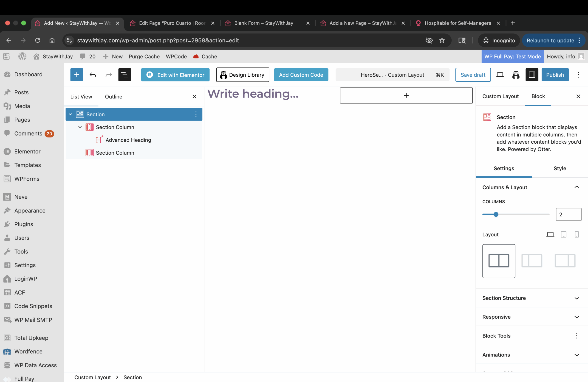Open the Document Overview panel

[124, 75]
